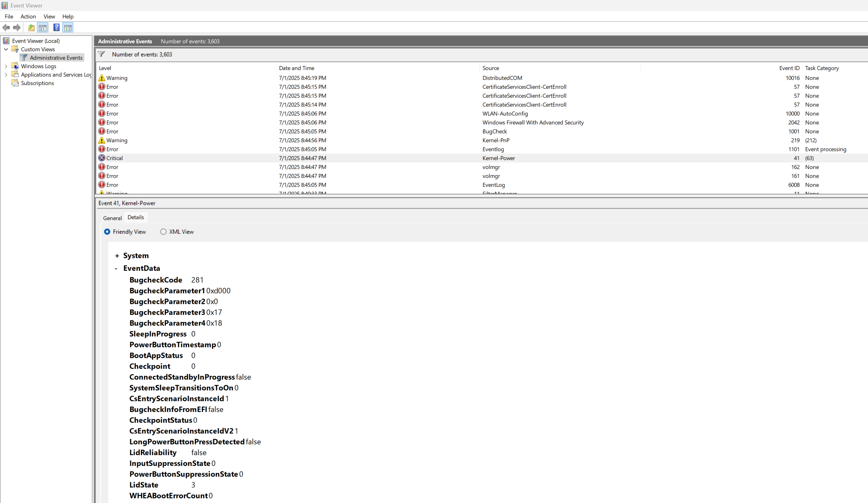The image size is (868, 503).
Task: Expand Applications and Services Logs node
Action: (6, 74)
